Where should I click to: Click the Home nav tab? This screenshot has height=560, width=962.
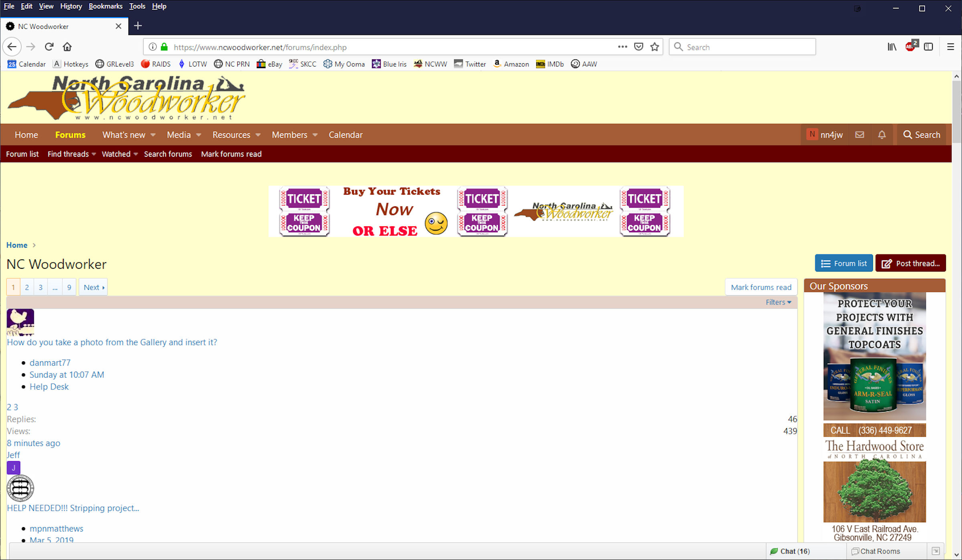[x=26, y=135]
